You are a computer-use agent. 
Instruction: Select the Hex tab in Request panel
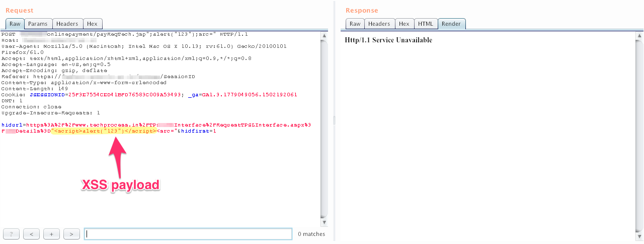(92, 24)
